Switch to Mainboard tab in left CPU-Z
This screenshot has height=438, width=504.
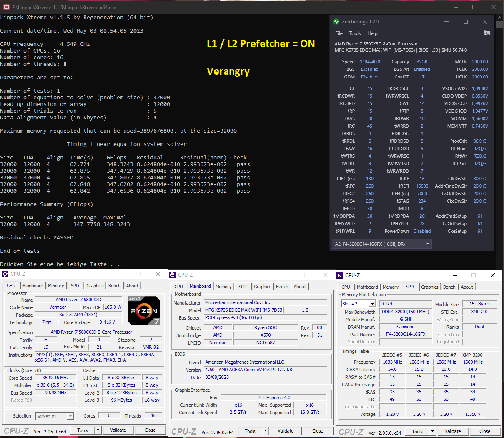coord(33,286)
